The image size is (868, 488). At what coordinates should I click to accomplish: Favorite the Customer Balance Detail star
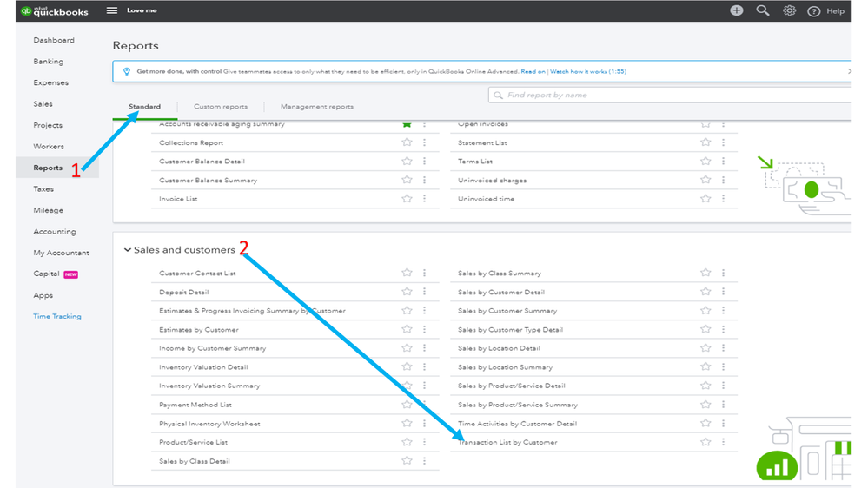407,161
